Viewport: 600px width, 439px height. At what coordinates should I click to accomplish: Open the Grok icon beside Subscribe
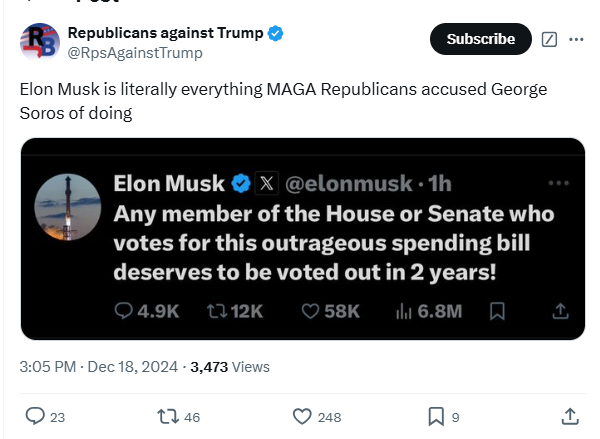pyautogui.click(x=548, y=40)
